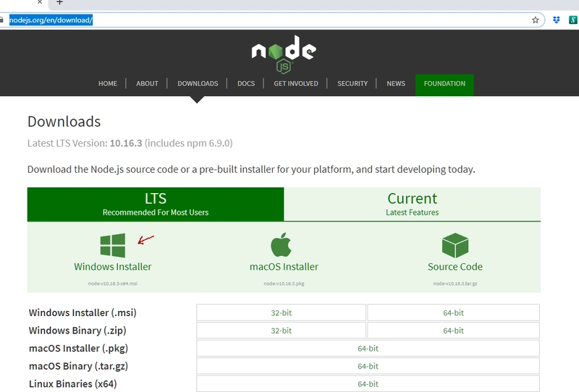Click the macOS Installer (.pkg) row label
The width and height of the screenshot is (579, 392).
pyautogui.click(x=78, y=348)
